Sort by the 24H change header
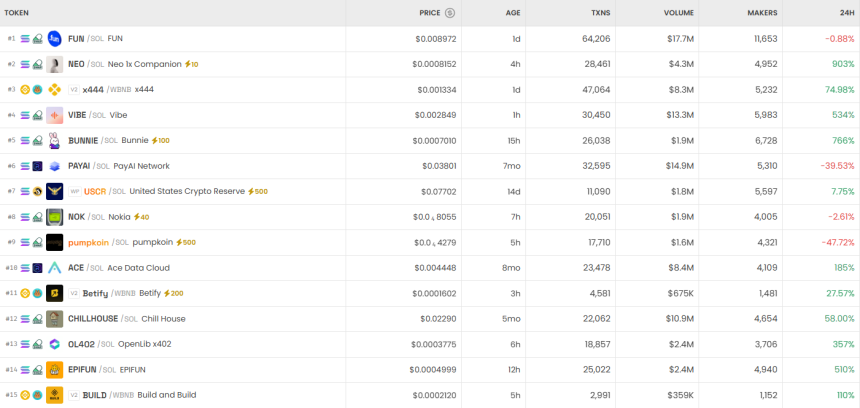Viewport: 860px width, 408px height. tap(846, 13)
